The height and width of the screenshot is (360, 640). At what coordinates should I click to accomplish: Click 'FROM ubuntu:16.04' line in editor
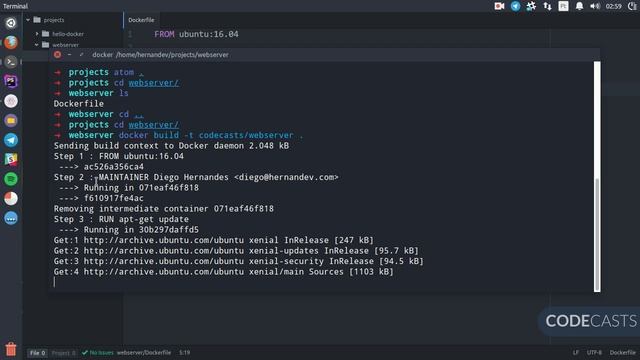tap(196, 34)
